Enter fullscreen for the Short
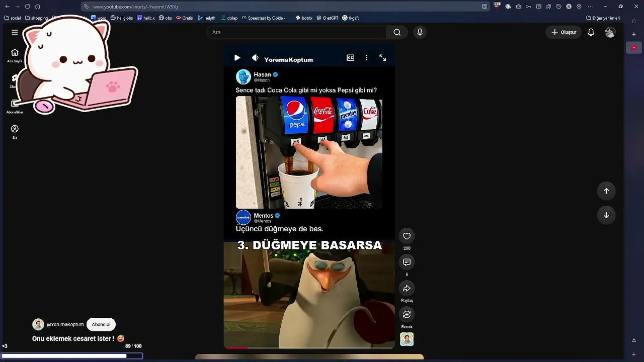The width and height of the screenshot is (644, 362). click(x=382, y=58)
